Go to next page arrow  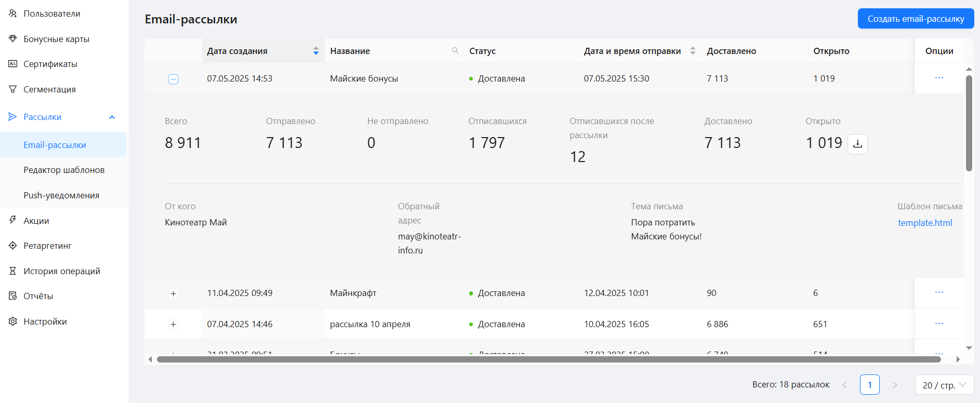click(895, 385)
